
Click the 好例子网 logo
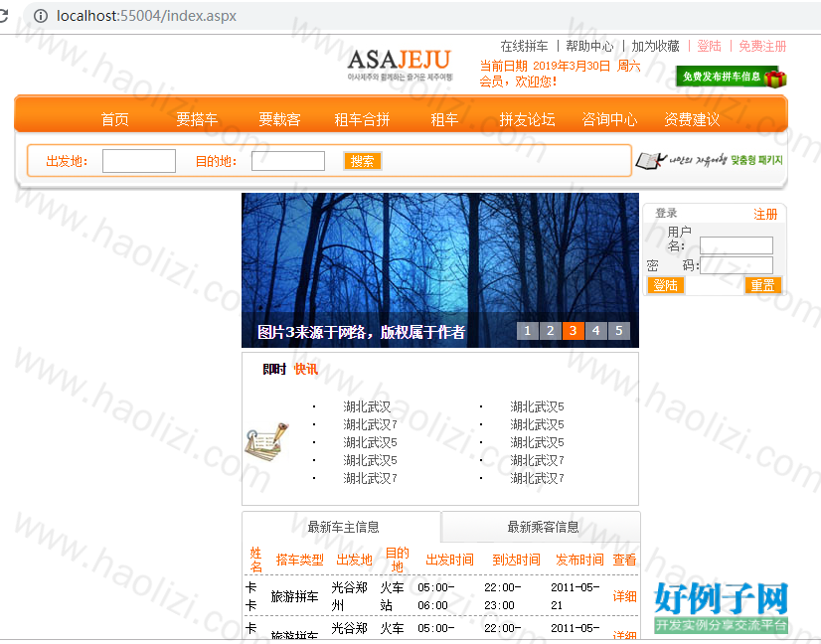pos(721,607)
